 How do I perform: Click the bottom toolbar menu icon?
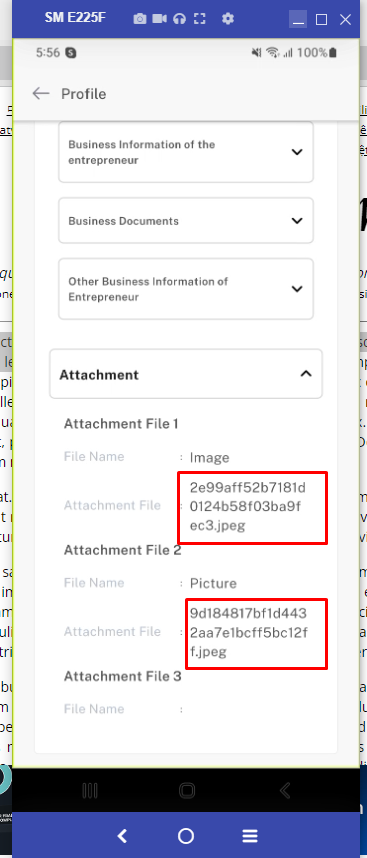coord(250,836)
